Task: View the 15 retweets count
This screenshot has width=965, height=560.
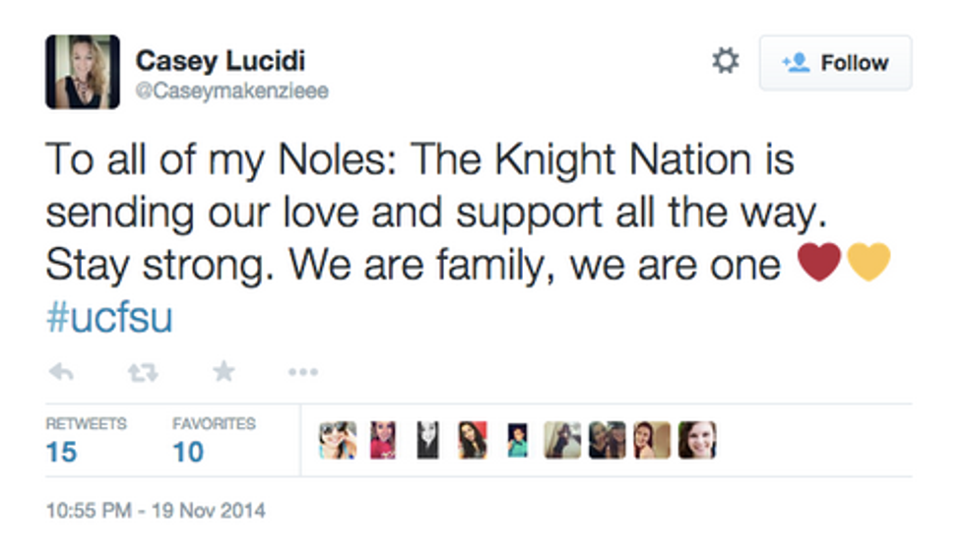Action: point(61,452)
